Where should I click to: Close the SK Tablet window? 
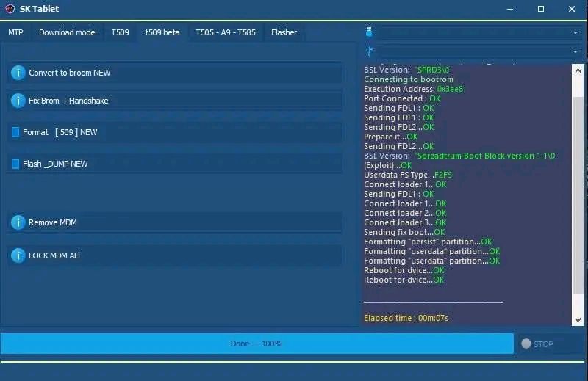click(572, 9)
